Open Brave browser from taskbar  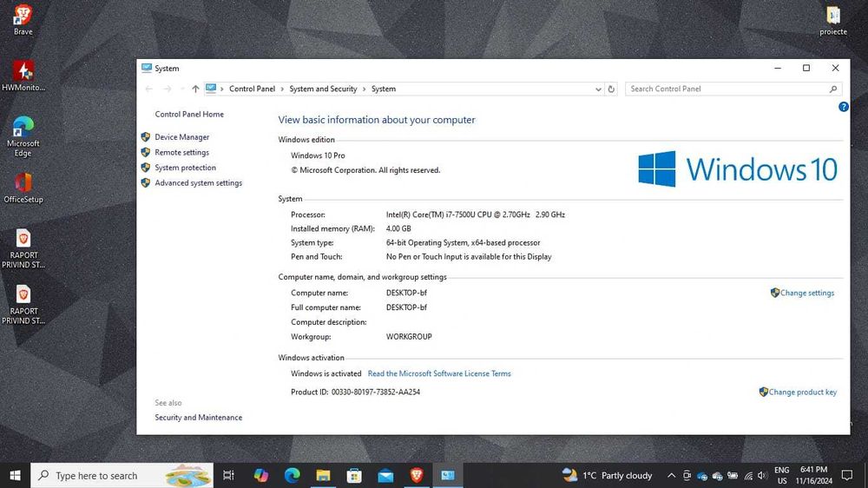coord(417,475)
